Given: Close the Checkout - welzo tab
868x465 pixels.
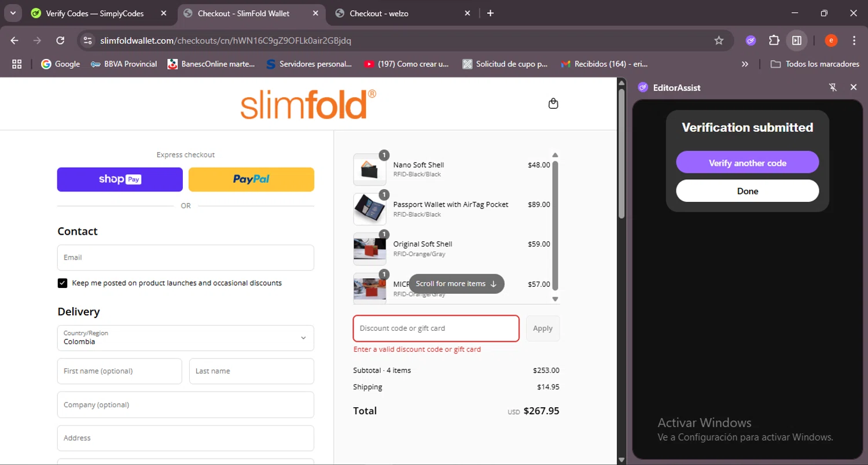Looking at the screenshot, I should [x=468, y=13].
